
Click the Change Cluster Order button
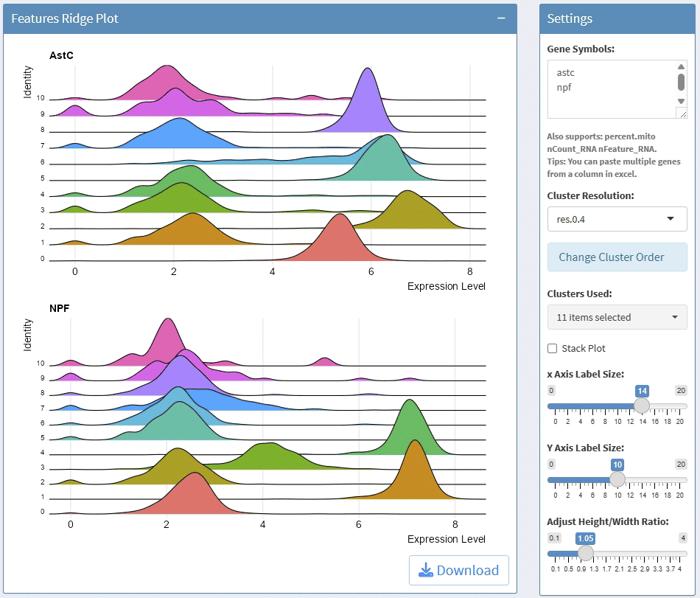617,257
